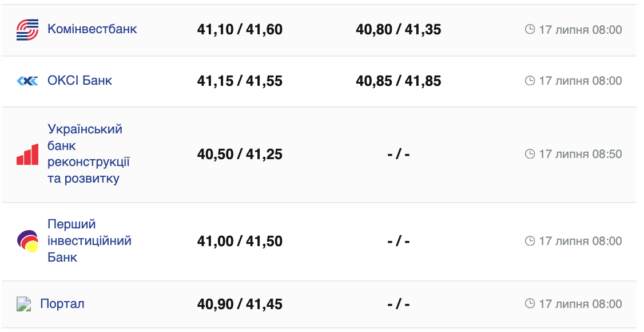
Task: Click the clock icon in Портал row
Action: pyautogui.click(x=530, y=303)
